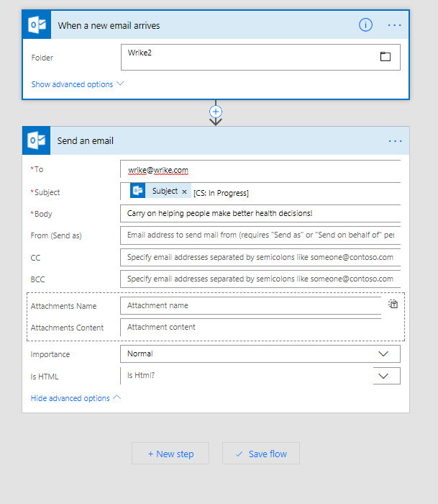Click Outlook icon on Send an email card
The image size is (438, 504).
click(x=37, y=141)
